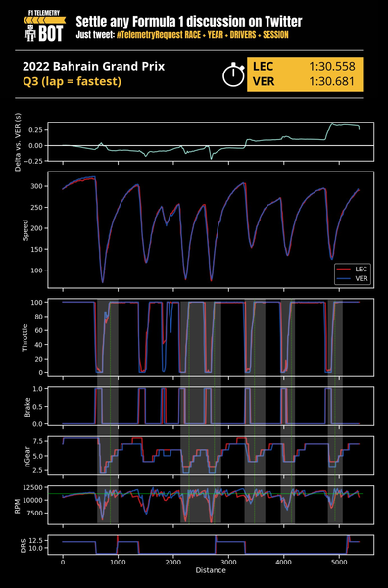Click the DRS axis label

click(x=24, y=545)
